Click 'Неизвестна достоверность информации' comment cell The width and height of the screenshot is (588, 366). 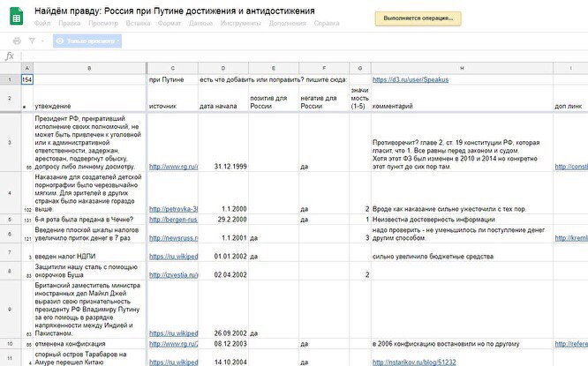pyautogui.click(x=462, y=219)
